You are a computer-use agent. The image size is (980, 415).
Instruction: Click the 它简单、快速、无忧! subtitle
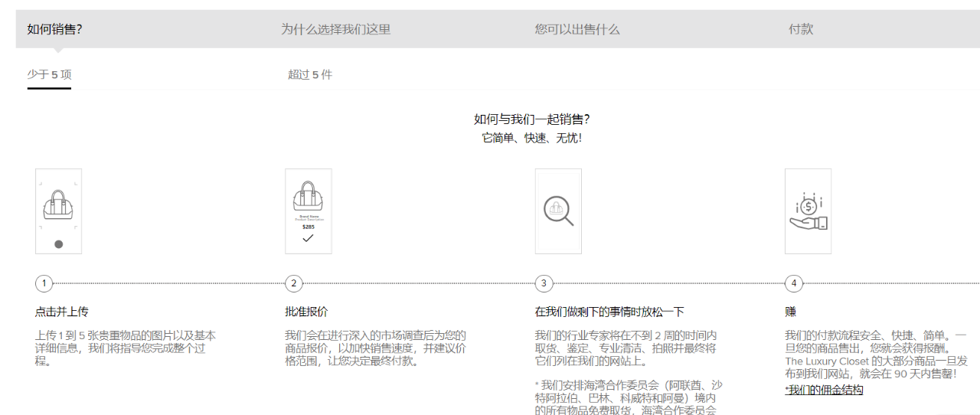[532, 138]
